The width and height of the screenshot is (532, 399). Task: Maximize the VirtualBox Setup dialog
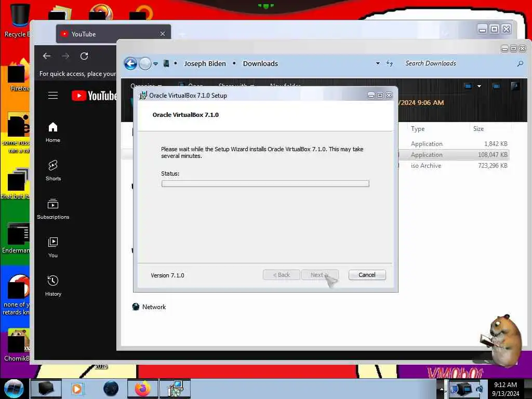(x=380, y=96)
